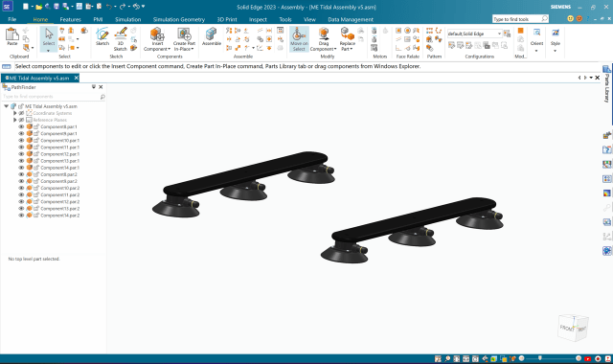Click the PathFinder pin button
This screenshot has height=364, width=613.
pos(94,87)
